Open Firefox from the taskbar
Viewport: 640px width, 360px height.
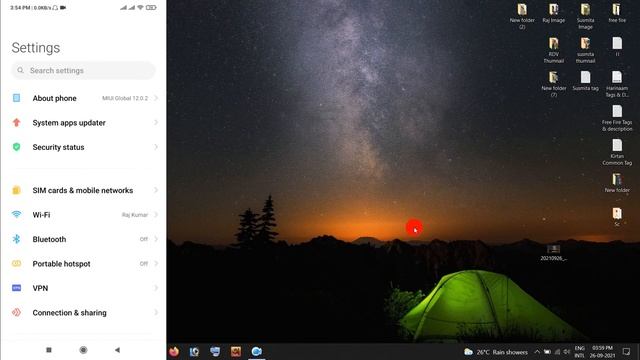174,351
